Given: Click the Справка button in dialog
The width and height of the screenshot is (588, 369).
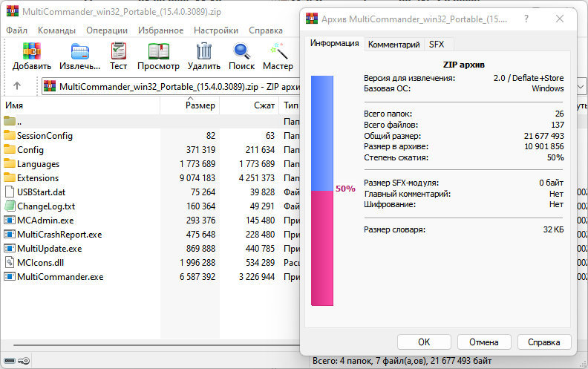Looking at the screenshot, I should pos(544,342).
